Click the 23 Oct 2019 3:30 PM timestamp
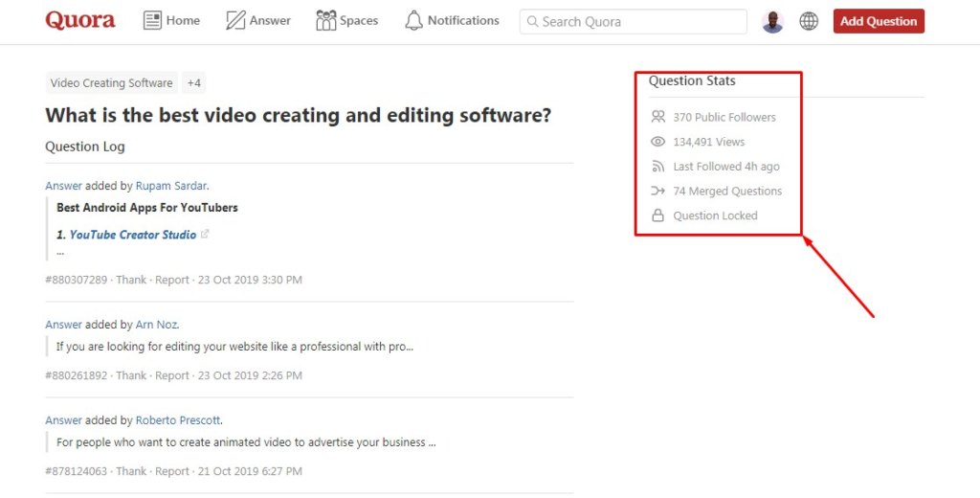The width and height of the screenshot is (980, 498). click(250, 280)
